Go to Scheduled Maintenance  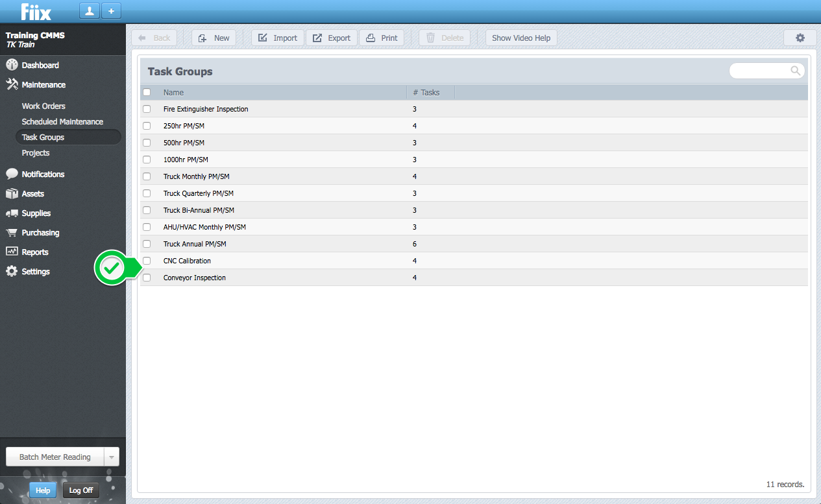click(x=62, y=121)
